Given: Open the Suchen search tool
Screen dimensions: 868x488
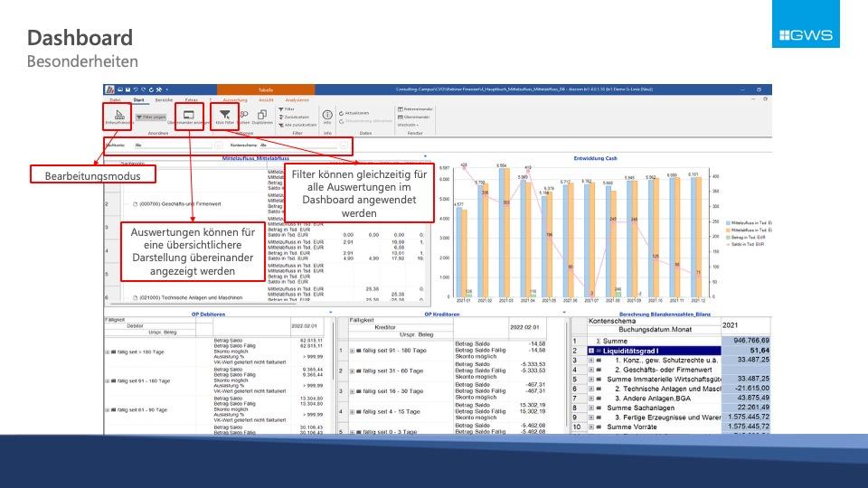Looking at the screenshot, I should coord(244,117).
